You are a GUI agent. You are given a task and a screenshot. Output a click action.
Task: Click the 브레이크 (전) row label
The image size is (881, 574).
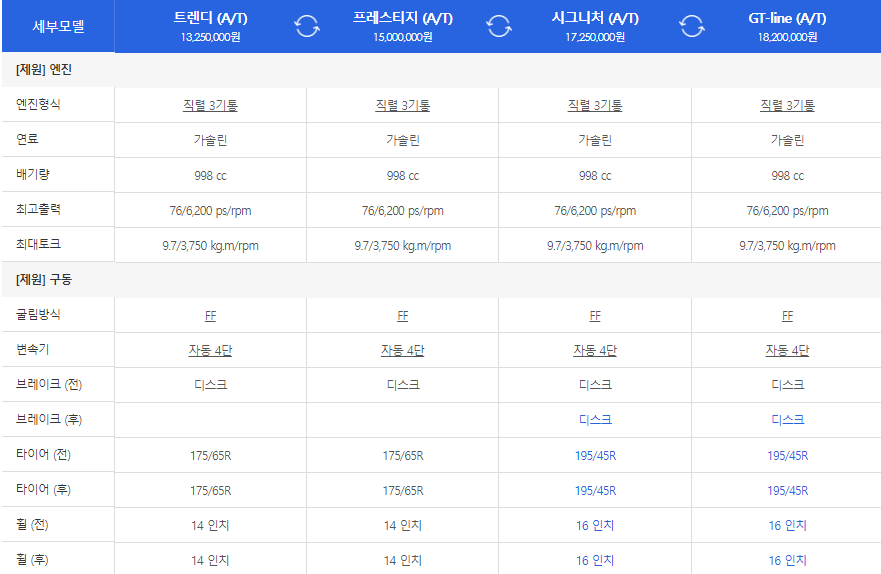point(49,384)
